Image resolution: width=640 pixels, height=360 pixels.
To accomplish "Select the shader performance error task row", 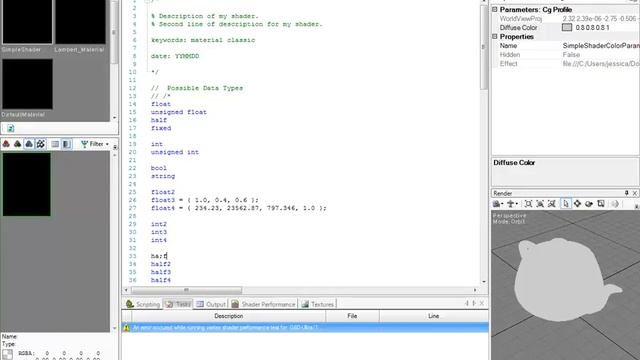I will click(x=304, y=327).
